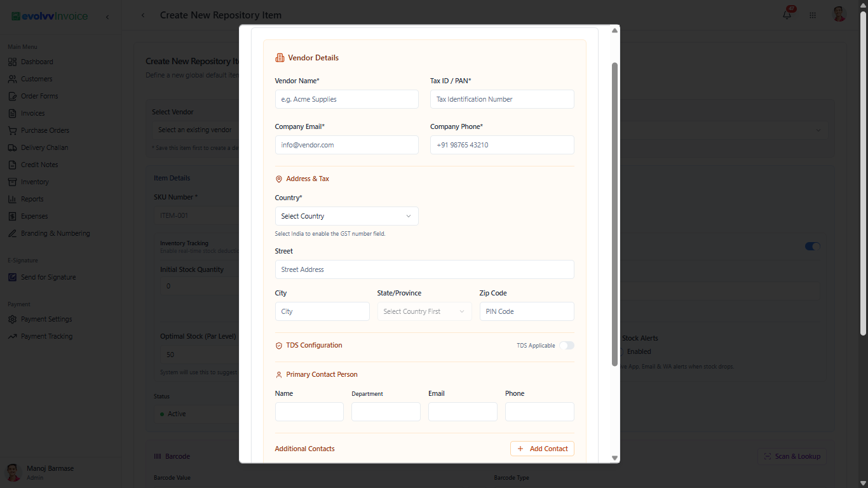868x488 pixels.
Task: Click the Payment Tracking trend icon
Action: coord(12,336)
